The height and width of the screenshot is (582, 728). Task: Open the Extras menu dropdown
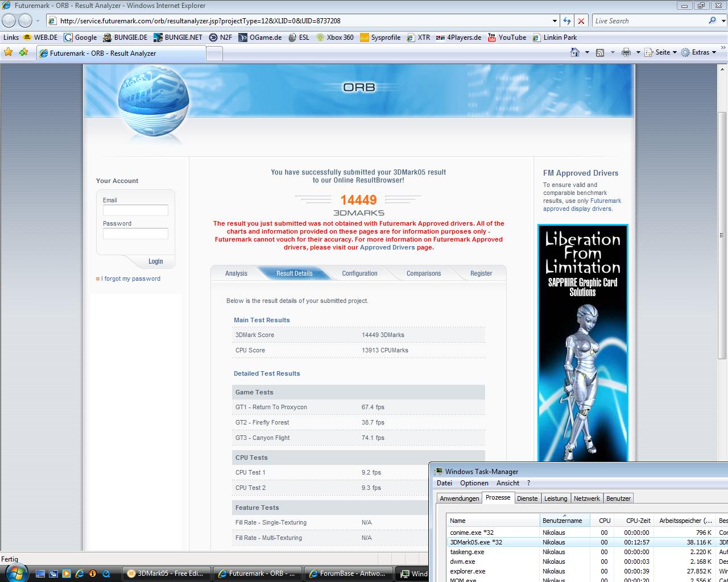pos(699,52)
